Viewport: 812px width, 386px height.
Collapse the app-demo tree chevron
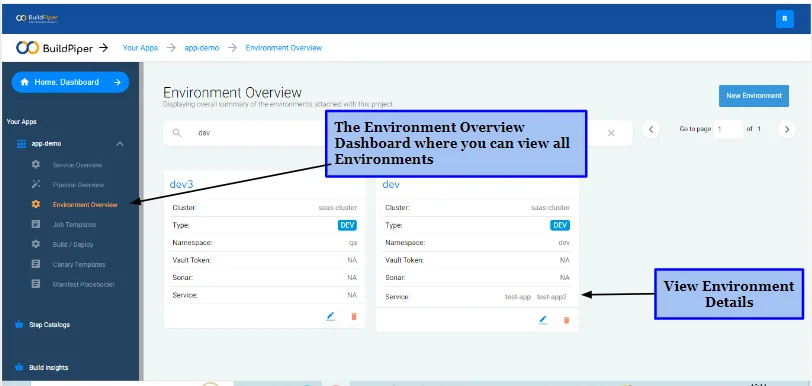point(120,144)
